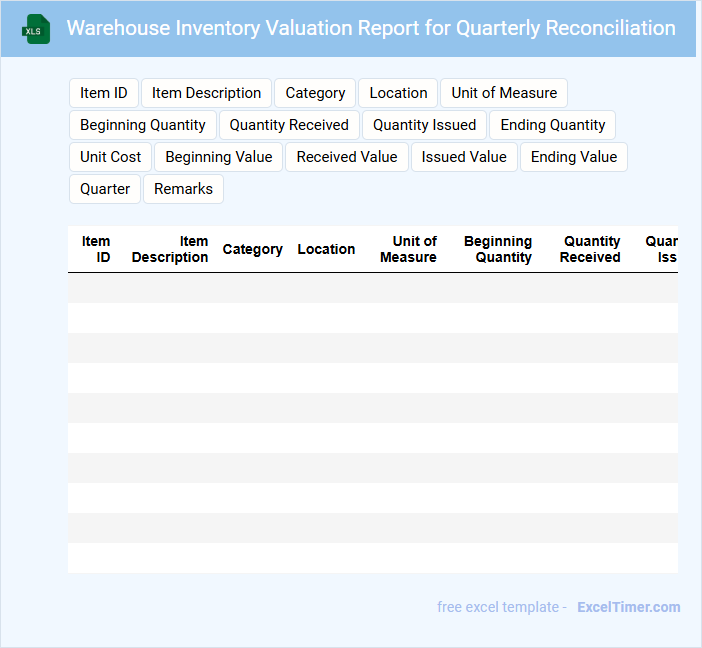Select the Item ID tag

[x=103, y=93]
